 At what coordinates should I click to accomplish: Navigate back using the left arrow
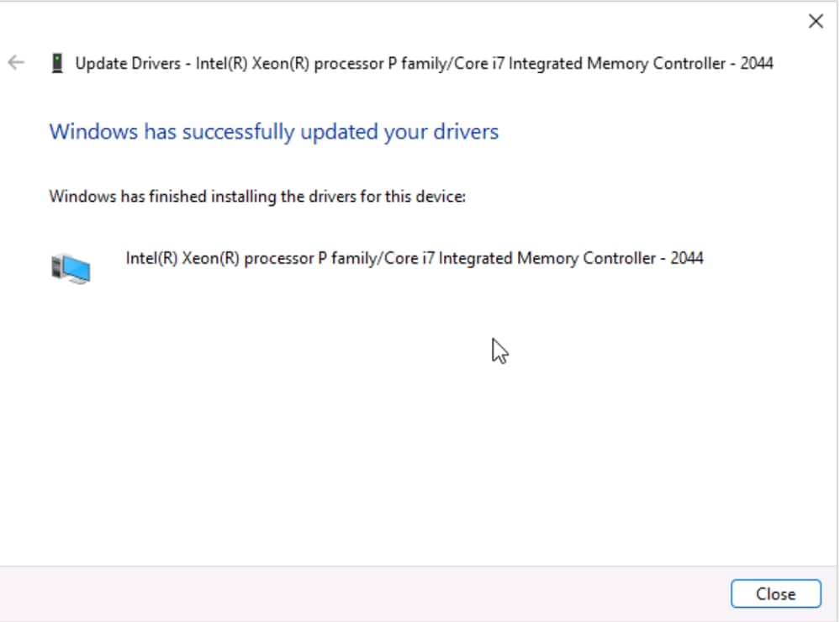15,61
